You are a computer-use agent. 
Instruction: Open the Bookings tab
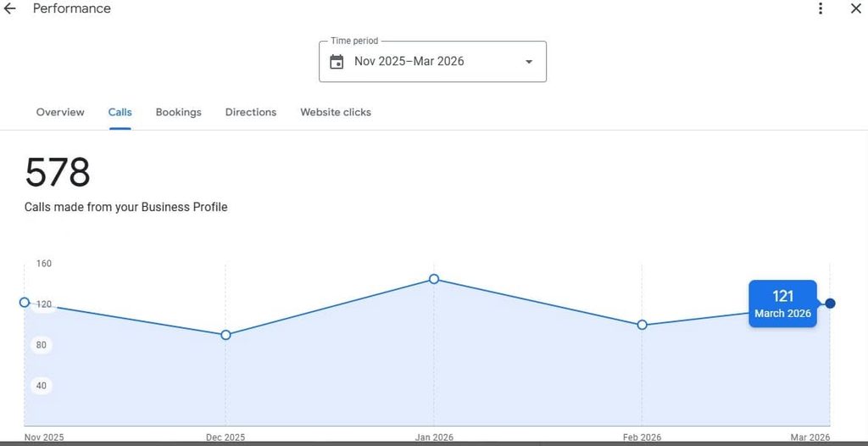tap(178, 112)
